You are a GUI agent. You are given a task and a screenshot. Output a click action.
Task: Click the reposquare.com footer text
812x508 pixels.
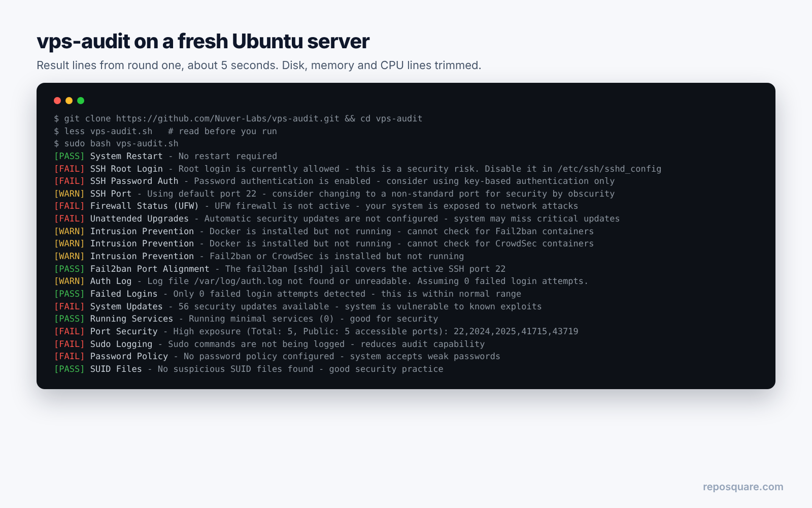(x=743, y=487)
